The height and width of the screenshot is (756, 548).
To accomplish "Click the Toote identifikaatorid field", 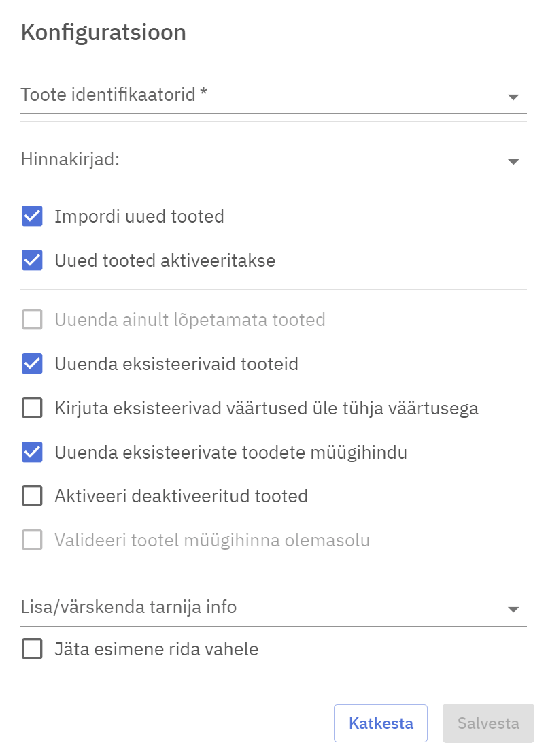I will click(258, 95).
